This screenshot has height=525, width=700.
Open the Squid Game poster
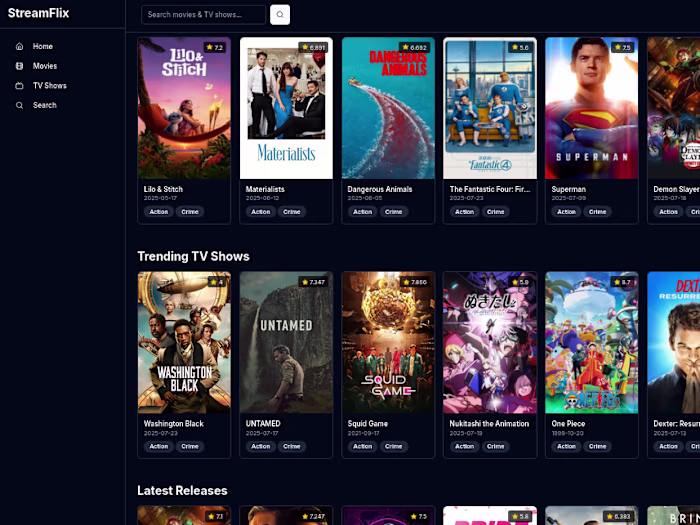coord(388,342)
